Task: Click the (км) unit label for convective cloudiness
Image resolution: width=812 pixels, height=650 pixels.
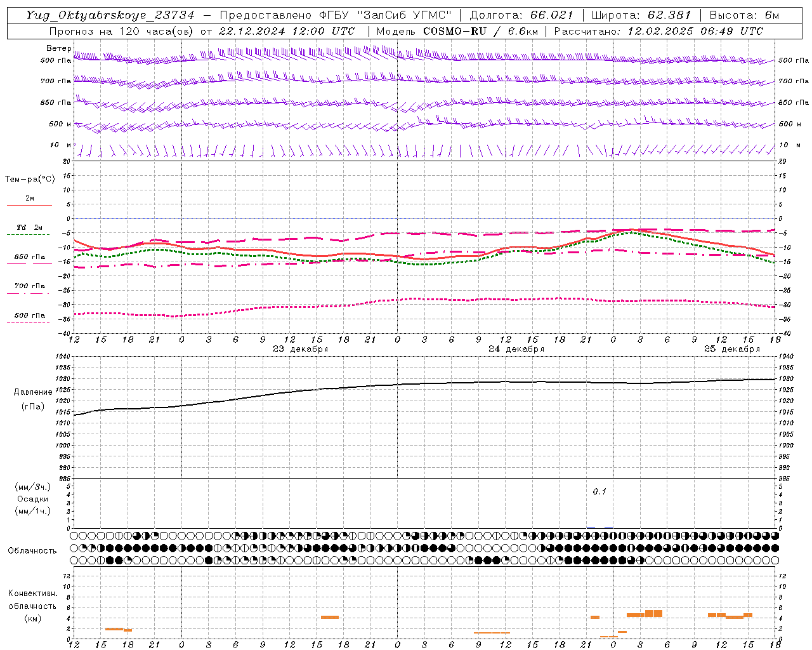Action: tap(32, 618)
